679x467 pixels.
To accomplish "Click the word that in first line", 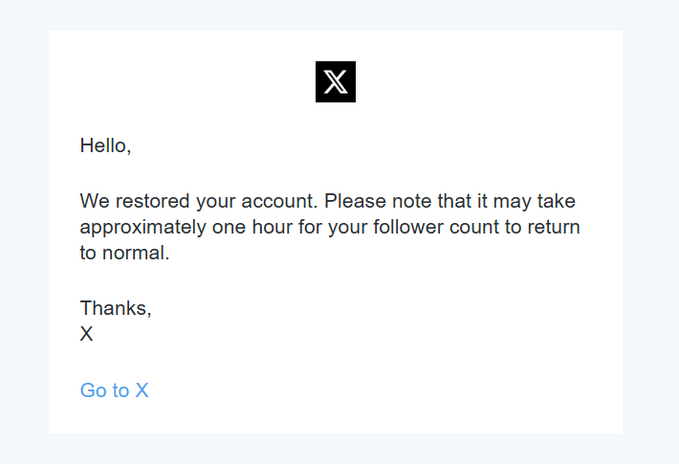I will point(454,201).
